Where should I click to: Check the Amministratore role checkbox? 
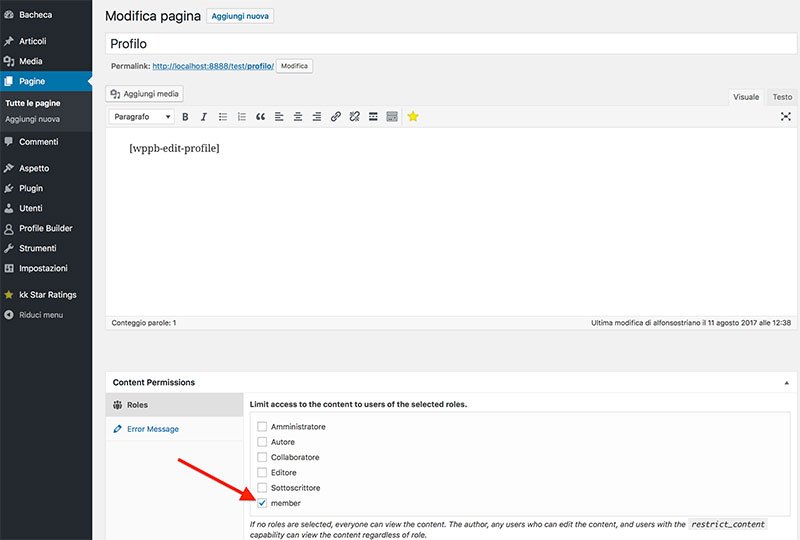pyautogui.click(x=262, y=426)
